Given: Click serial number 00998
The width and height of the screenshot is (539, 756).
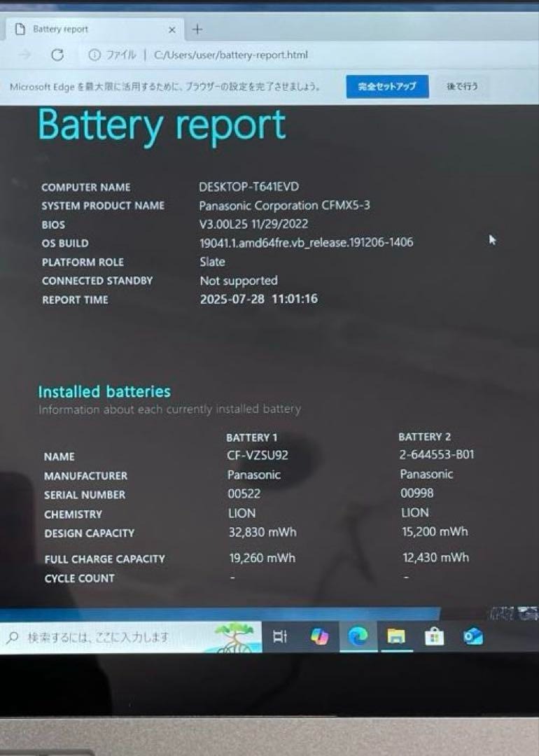Looking at the screenshot, I should coord(417,493).
